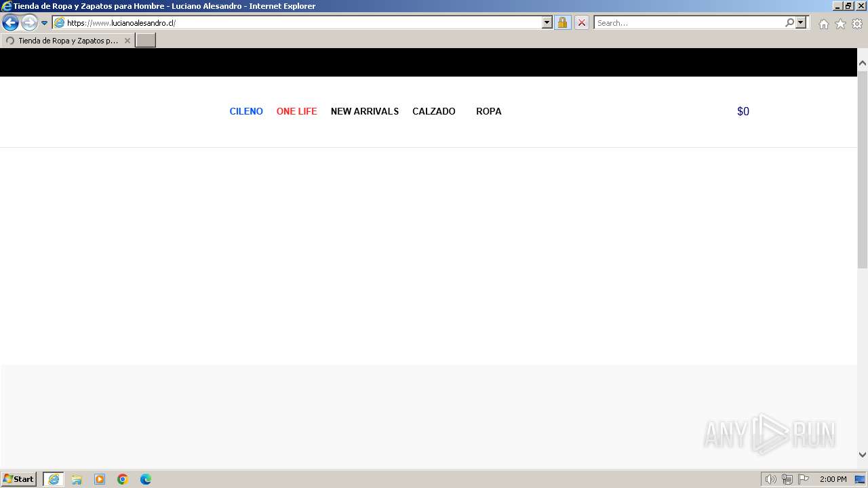The width and height of the screenshot is (868, 488).
Task: Click the page scrollbar down arrow
Action: [x=863, y=455]
